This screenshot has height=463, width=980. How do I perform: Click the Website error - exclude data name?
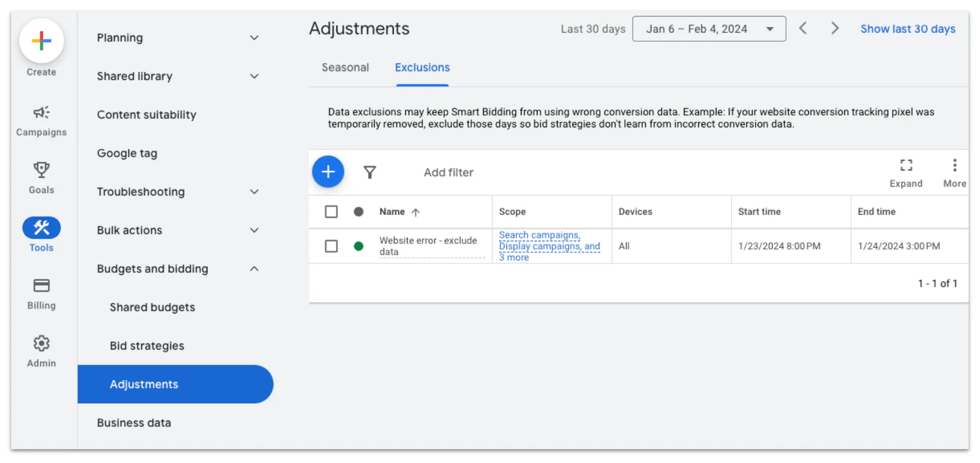[x=428, y=246]
